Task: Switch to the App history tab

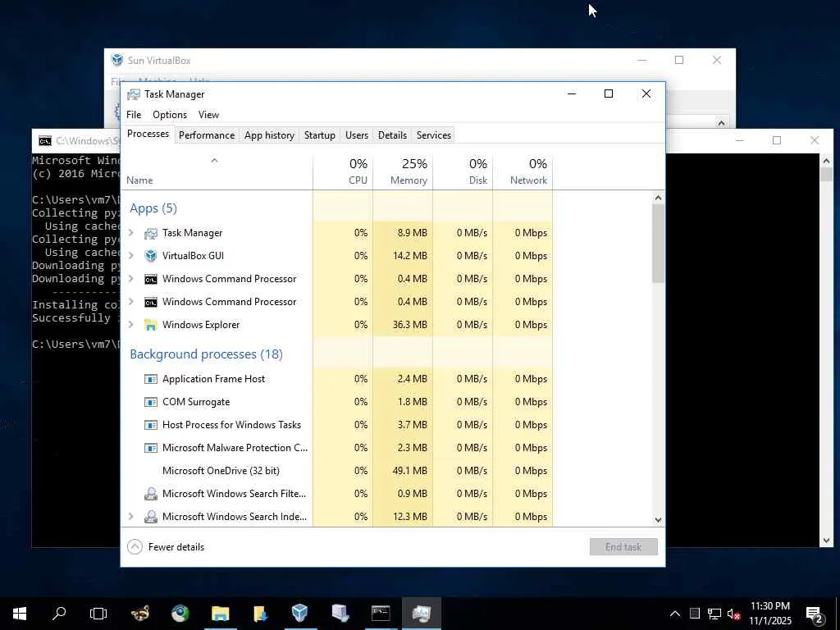Action: 269,135
